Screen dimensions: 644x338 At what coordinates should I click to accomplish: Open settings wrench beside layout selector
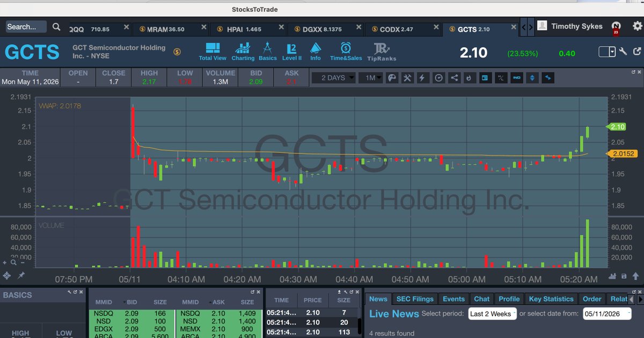click(623, 52)
